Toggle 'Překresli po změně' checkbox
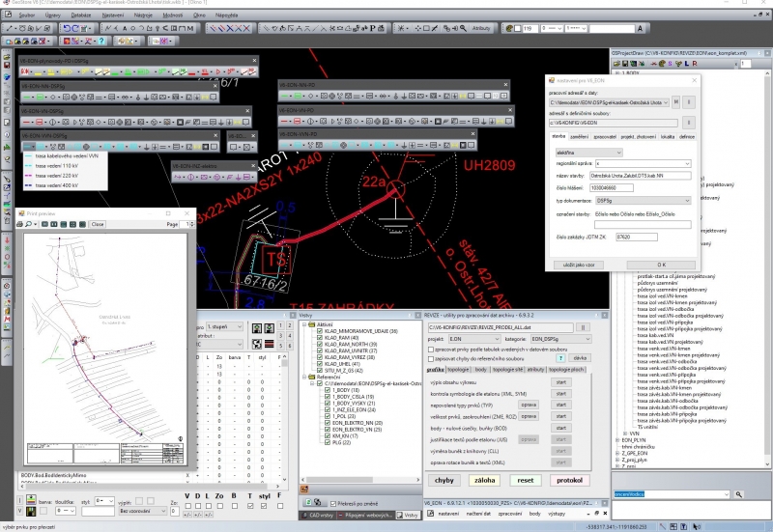773x532 pixels. click(x=333, y=503)
